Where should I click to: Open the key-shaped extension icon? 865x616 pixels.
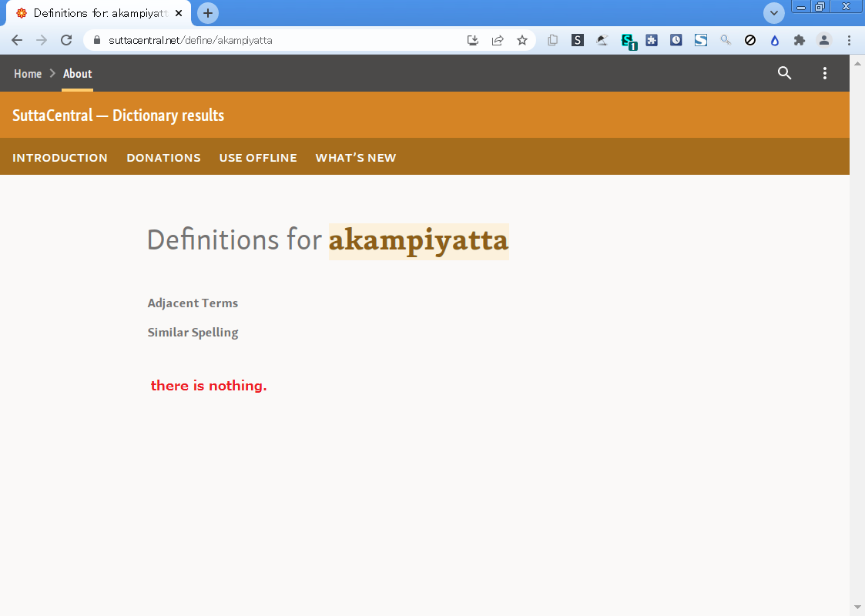pos(726,40)
